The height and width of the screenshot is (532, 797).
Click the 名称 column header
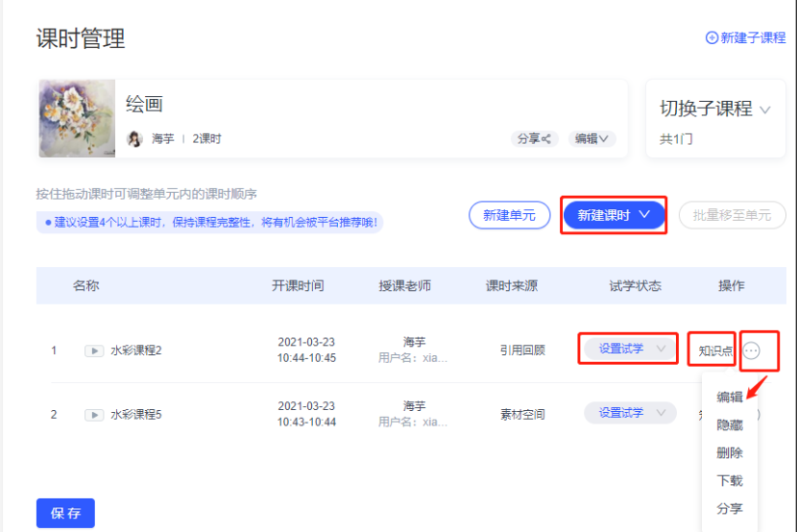(x=85, y=285)
